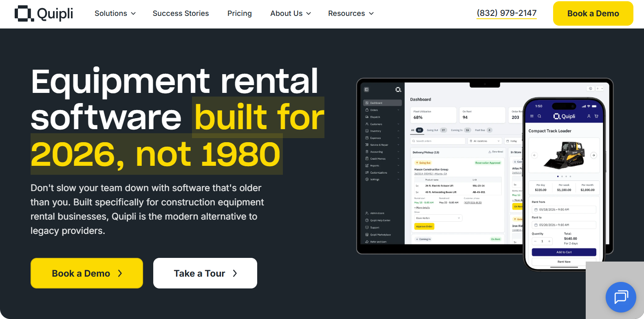Collapse the sidebar with the panel toggle icon

tap(366, 90)
